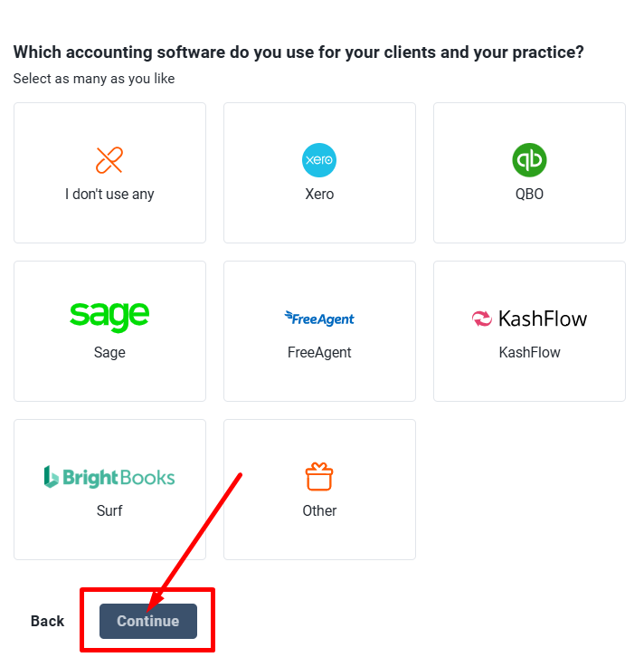
Task: Choose the Other label text
Action: [319, 510]
